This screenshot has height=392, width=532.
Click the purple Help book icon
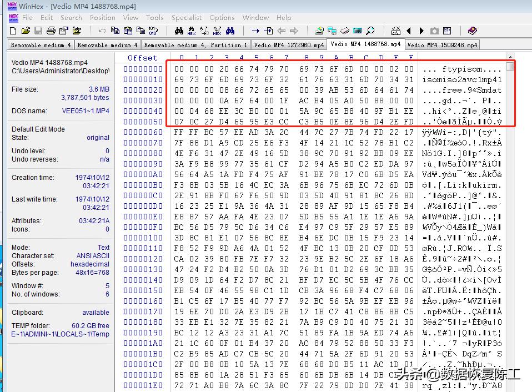coord(472,31)
